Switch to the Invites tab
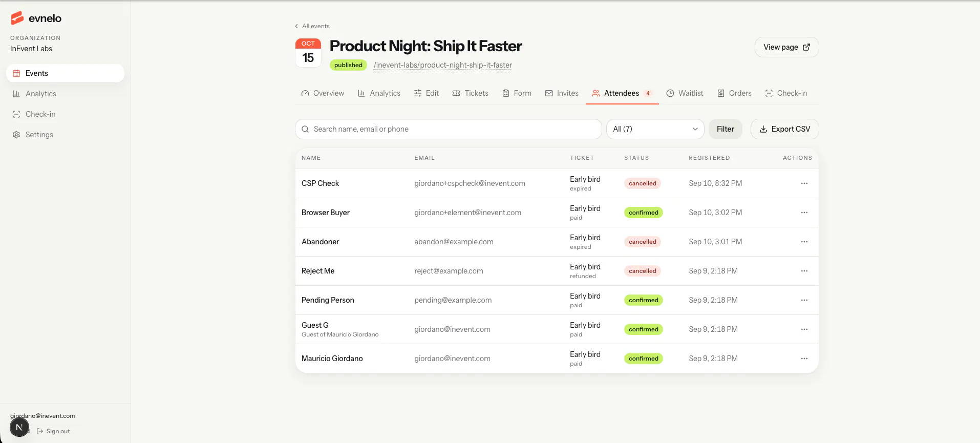This screenshot has width=980, height=443. 562,93
